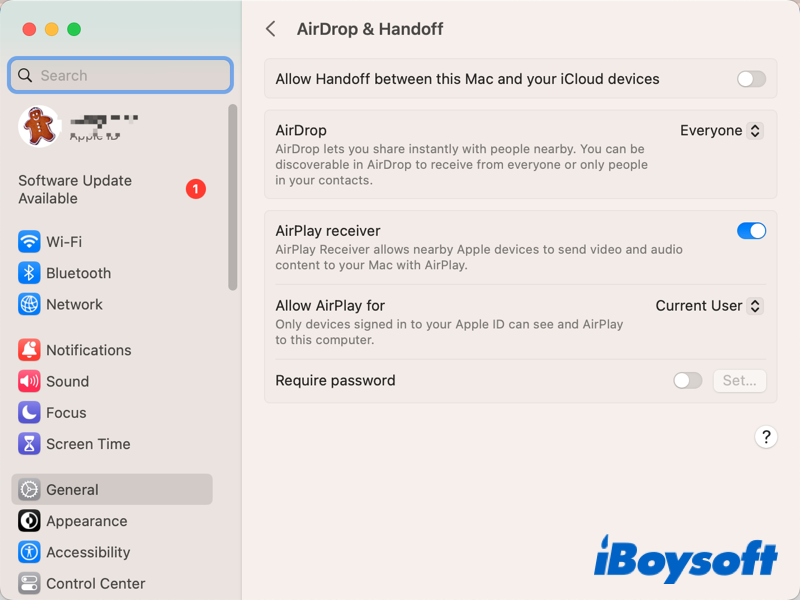Disable the AirPlay receiver

tap(751, 231)
